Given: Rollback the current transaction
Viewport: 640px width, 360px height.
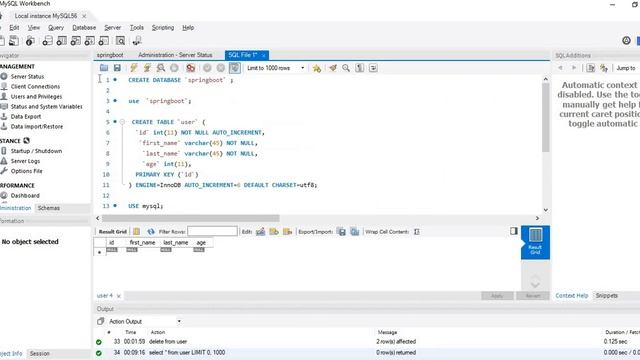Looking at the screenshot, I should [x=220, y=68].
